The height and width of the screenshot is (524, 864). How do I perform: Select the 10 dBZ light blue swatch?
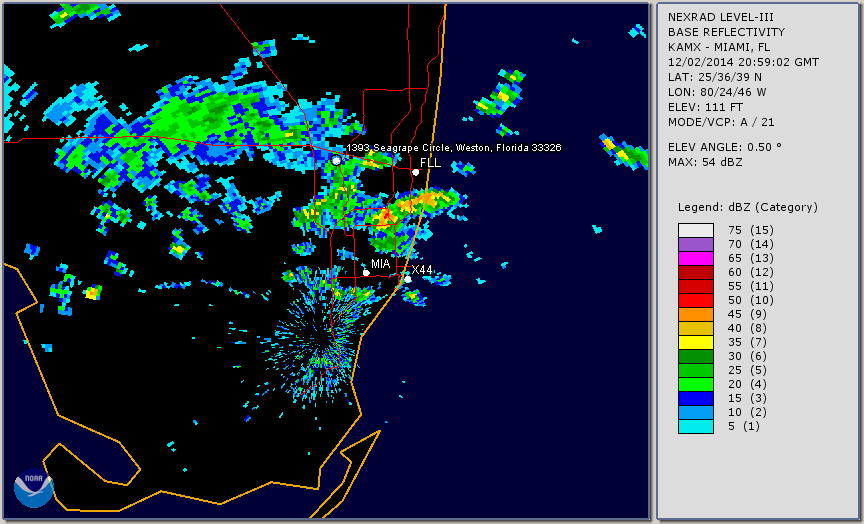point(696,413)
